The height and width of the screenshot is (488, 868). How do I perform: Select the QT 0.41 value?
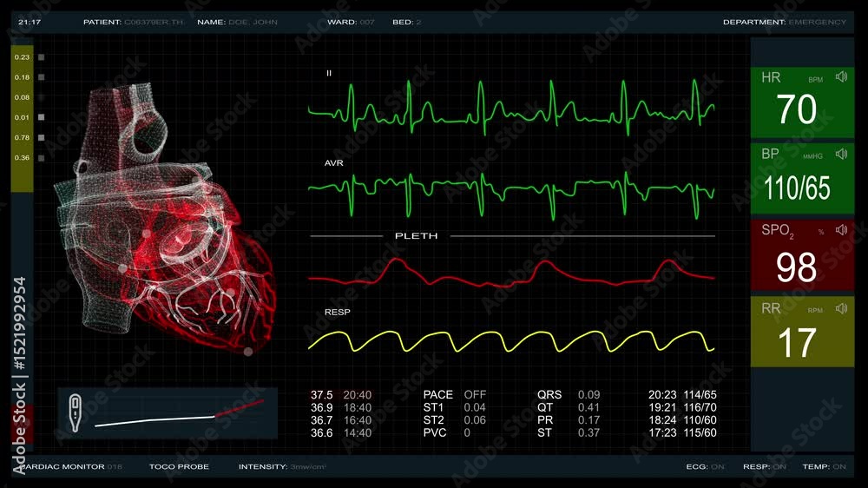[569, 408]
